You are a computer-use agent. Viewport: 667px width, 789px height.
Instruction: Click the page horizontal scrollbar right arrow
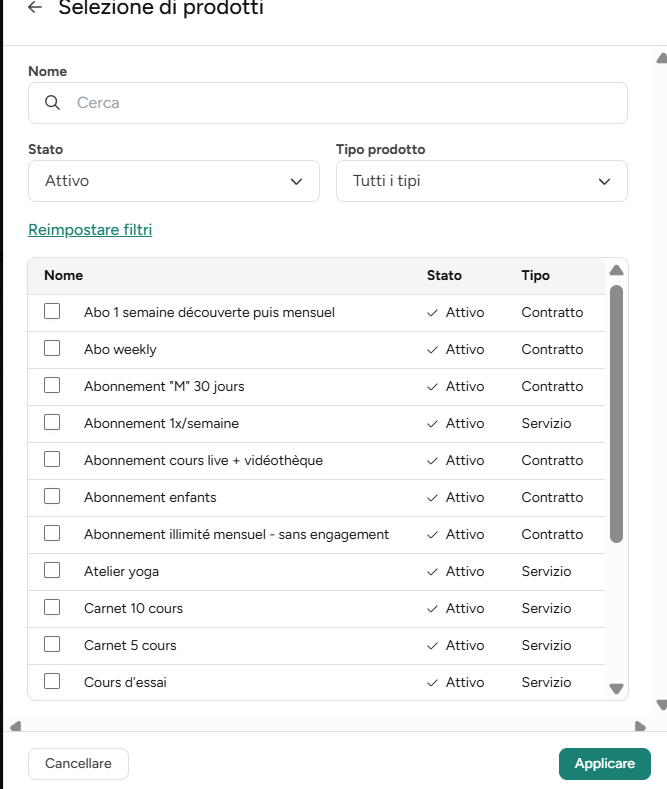click(x=640, y=726)
